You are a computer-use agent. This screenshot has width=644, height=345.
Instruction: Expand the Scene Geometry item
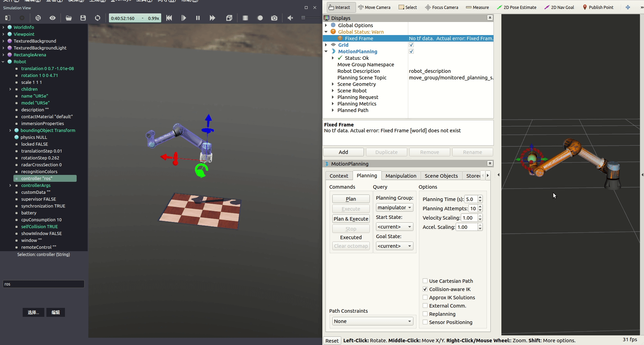tap(333, 84)
